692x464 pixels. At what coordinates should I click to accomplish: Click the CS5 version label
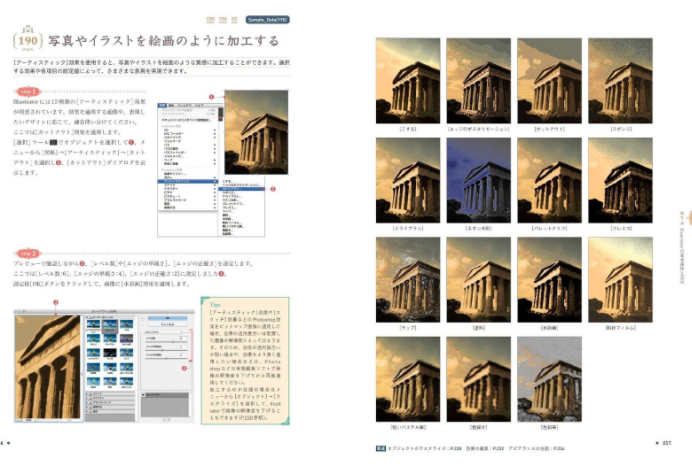(211, 20)
